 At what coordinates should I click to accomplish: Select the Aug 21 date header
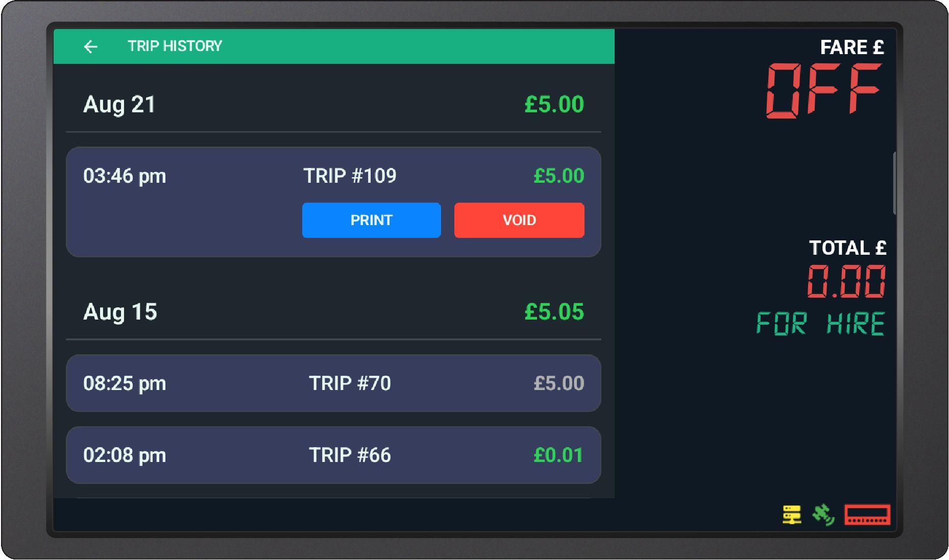point(119,105)
